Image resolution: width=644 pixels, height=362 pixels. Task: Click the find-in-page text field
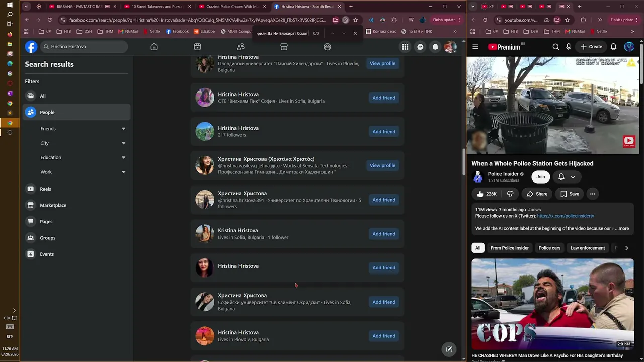(282, 33)
